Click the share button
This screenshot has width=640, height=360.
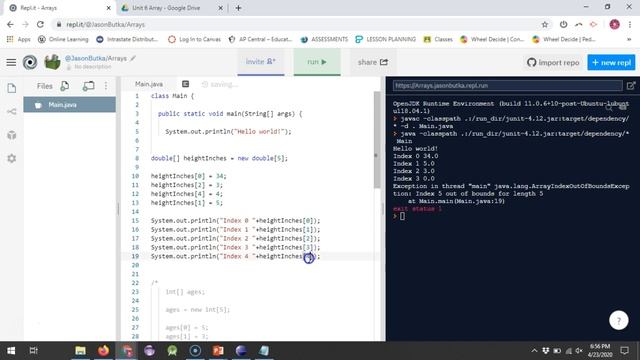click(373, 62)
